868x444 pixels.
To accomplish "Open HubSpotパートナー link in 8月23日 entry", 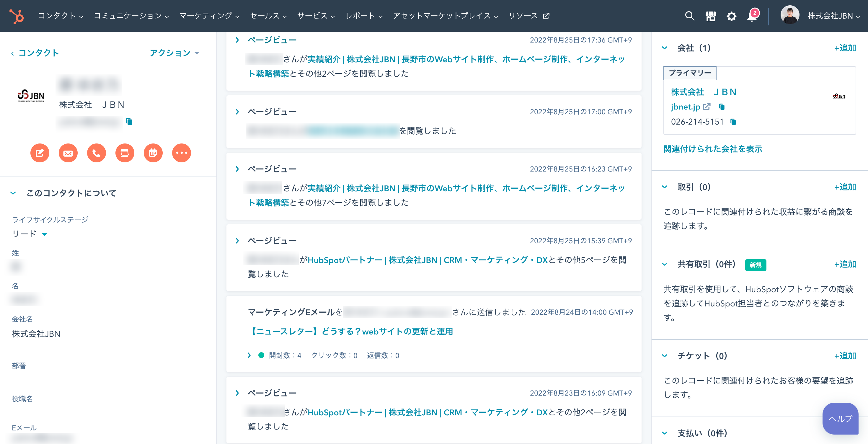I will (x=428, y=412).
